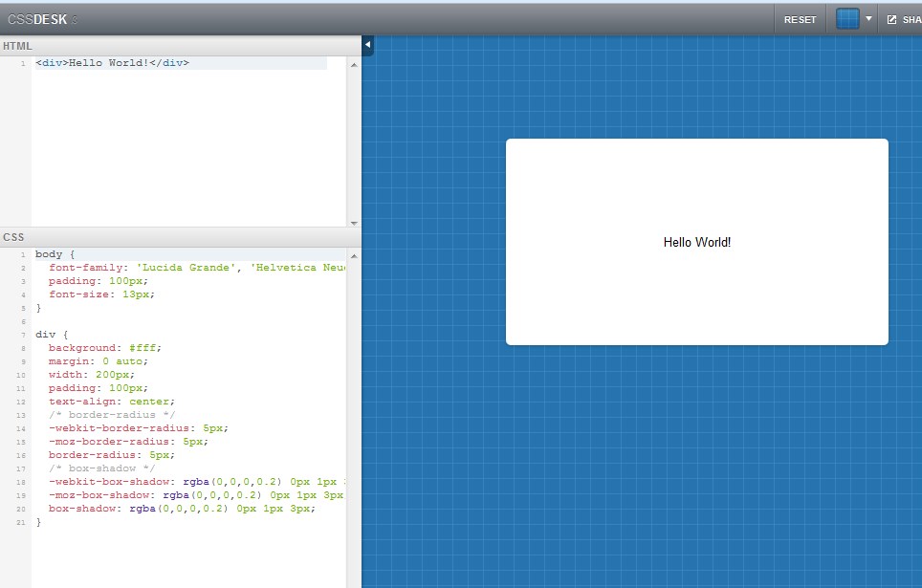Click the HTML editor scroll-up arrow

coord(354,65)
